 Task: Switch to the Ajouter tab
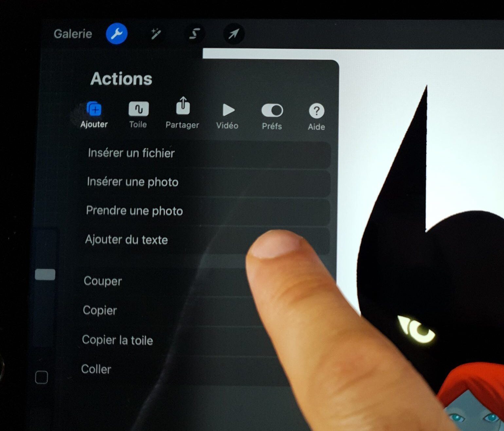[94, 115]
